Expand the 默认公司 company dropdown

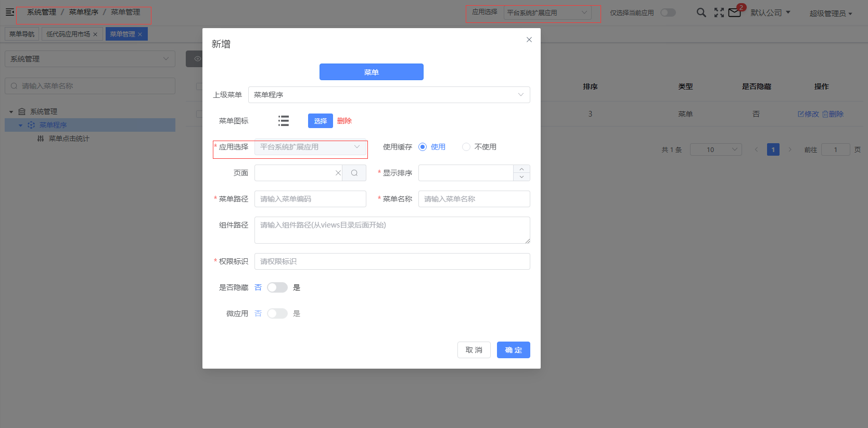click(770, 12)
